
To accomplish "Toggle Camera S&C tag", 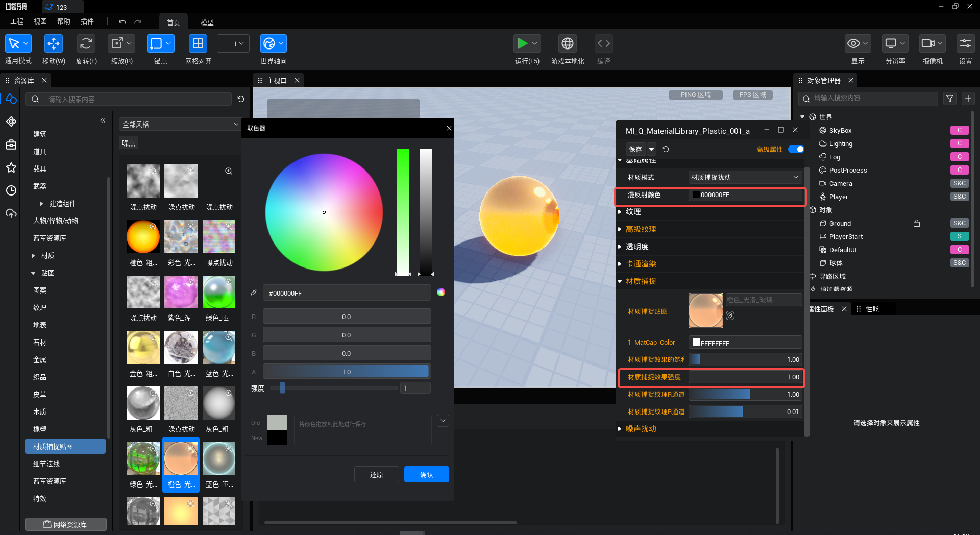I will coord(960,183).
